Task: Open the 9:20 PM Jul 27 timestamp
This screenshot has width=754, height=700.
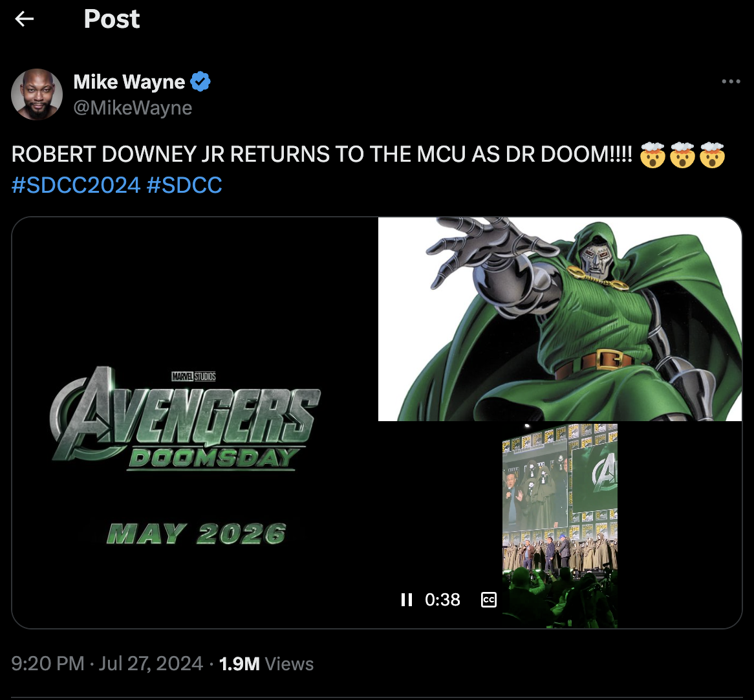Action: click(107, 664)
